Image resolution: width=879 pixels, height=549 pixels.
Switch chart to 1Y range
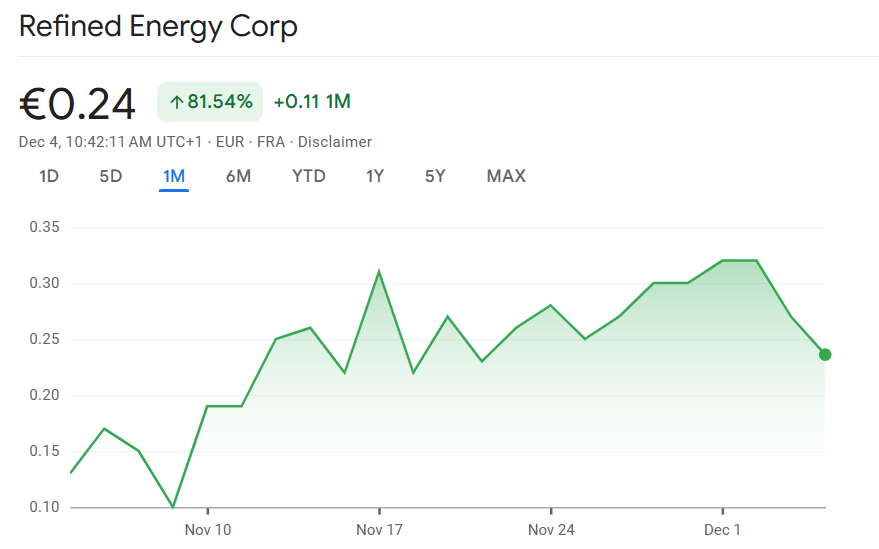click(x=375, y=176)
